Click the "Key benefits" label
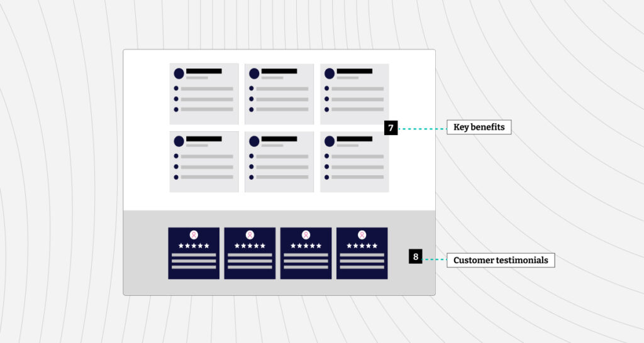644x343 pixels. tap(479, 127)
